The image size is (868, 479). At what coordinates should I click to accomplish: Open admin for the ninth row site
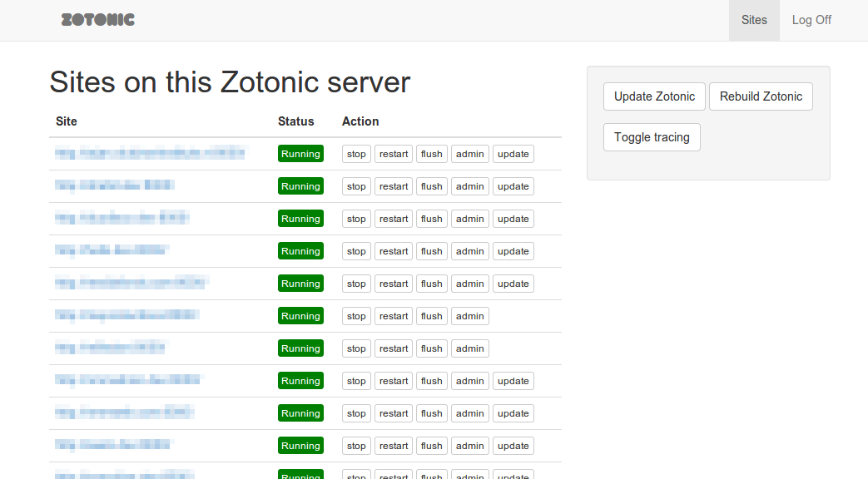(470, 413)
